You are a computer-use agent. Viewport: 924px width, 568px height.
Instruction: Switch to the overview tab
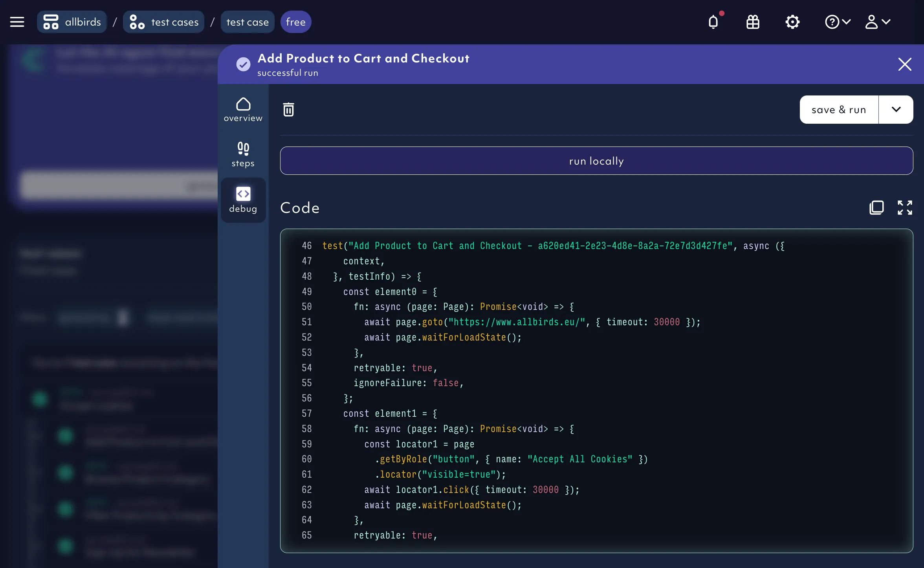pos(243,110)
